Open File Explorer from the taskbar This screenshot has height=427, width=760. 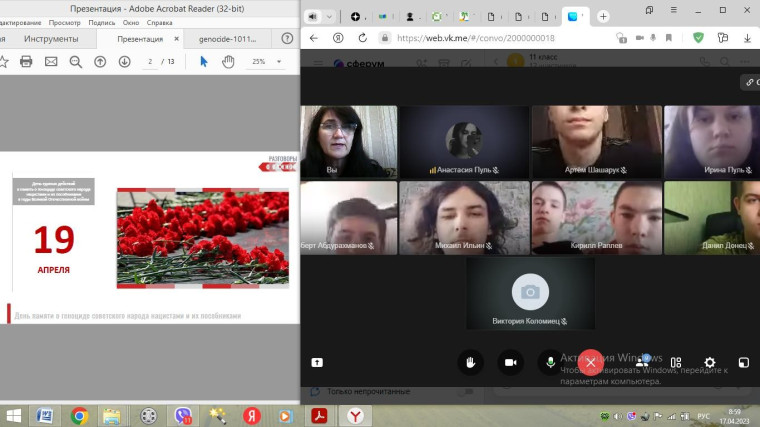click(x=111, y=416)
